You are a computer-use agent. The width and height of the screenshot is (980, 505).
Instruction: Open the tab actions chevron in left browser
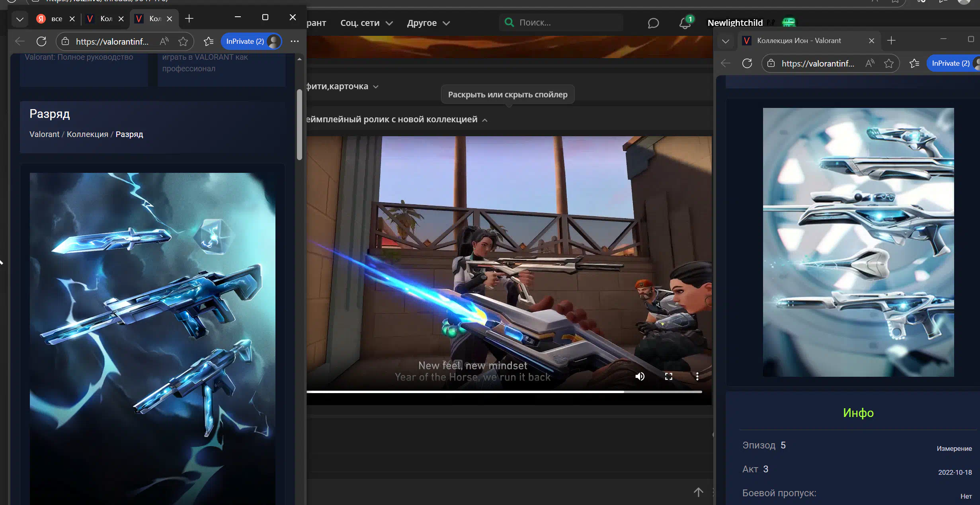click(20, 19)
